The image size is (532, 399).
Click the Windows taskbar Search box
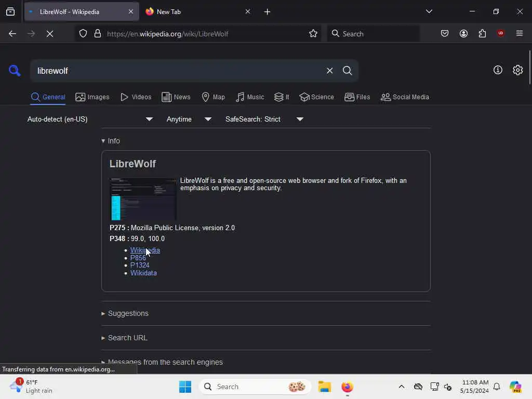point(255,387)
